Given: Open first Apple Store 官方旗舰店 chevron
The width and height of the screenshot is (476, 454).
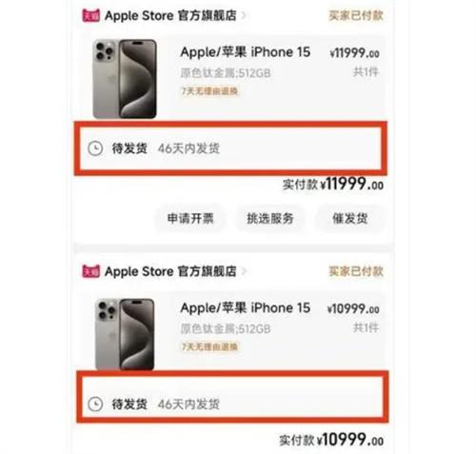Looking at the screenshot, I should tap(244, 15).
